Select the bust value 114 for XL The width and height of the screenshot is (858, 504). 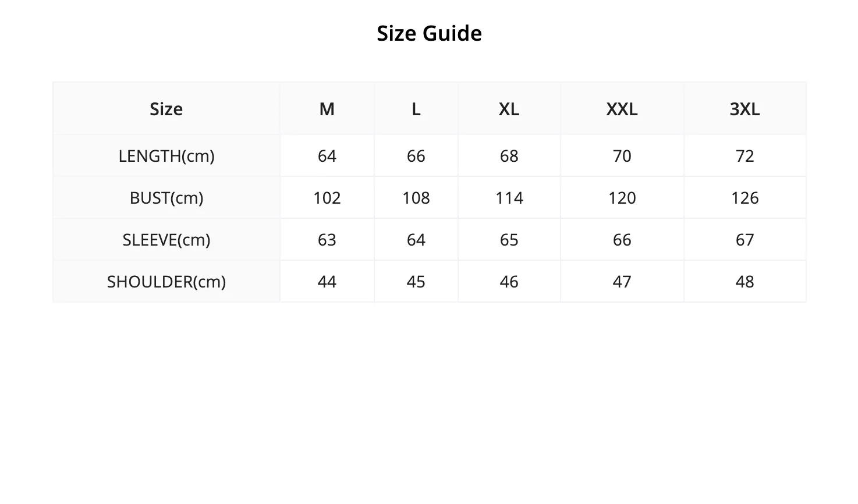click(x=509, y=198)
